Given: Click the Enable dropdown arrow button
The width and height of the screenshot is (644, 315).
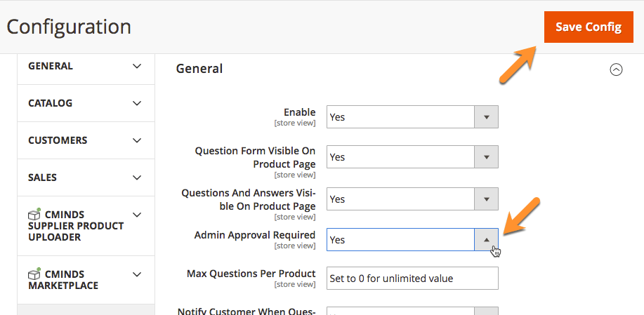Looking at the screenshot, I should [486, 117].
